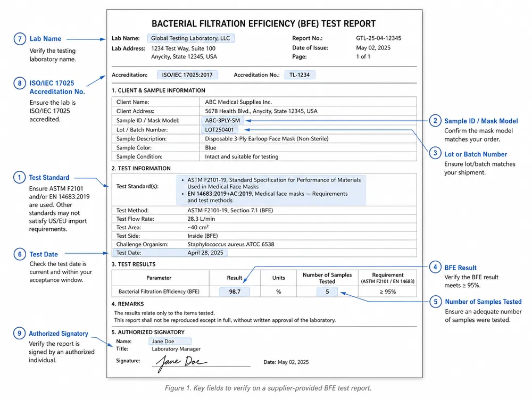Select the test side value 'Inside (BFE)'
The width and height of the screenshot is (532, 399).
[203, 236]
